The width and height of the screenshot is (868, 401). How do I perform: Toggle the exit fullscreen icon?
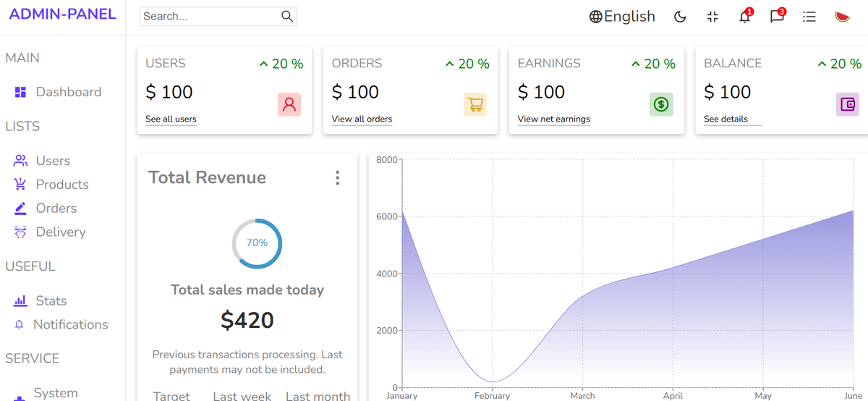coord(712,17)
